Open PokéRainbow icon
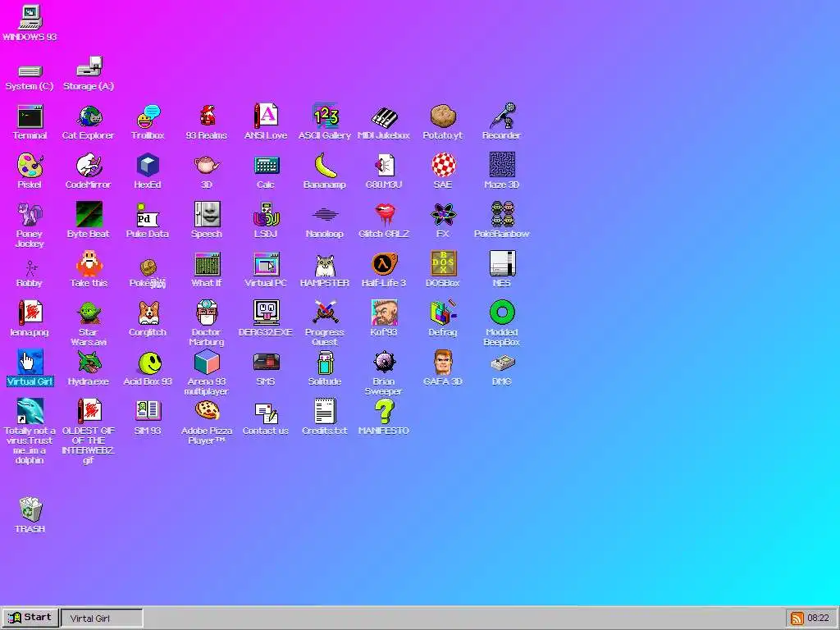The image size is (840, 630). coord(501,216)
